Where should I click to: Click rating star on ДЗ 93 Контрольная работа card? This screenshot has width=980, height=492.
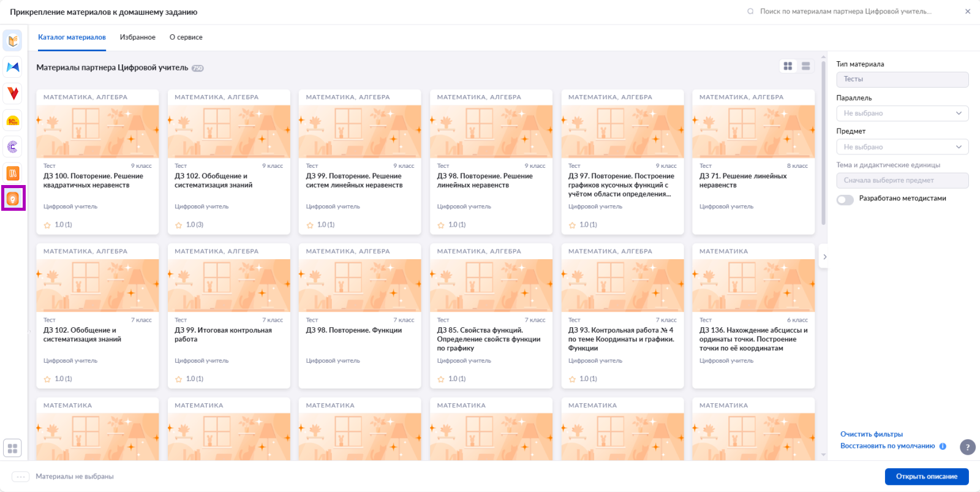click(x=572, y=379)
